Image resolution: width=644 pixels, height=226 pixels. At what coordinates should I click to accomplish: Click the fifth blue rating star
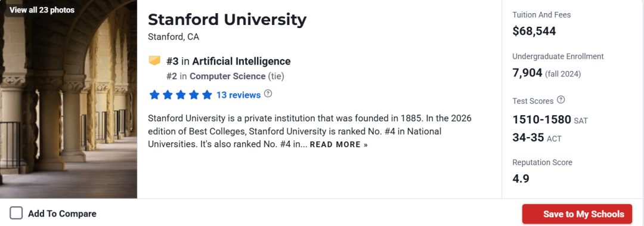(x=207, y=95)
